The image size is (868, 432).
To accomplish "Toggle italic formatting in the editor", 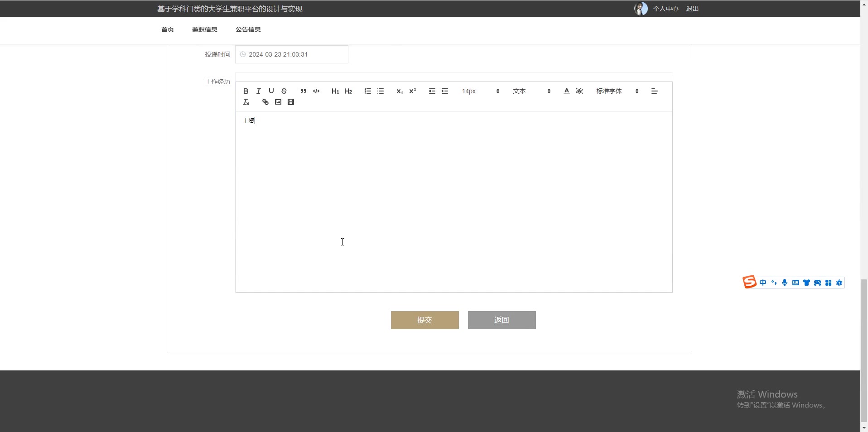I will click(258, 91).
